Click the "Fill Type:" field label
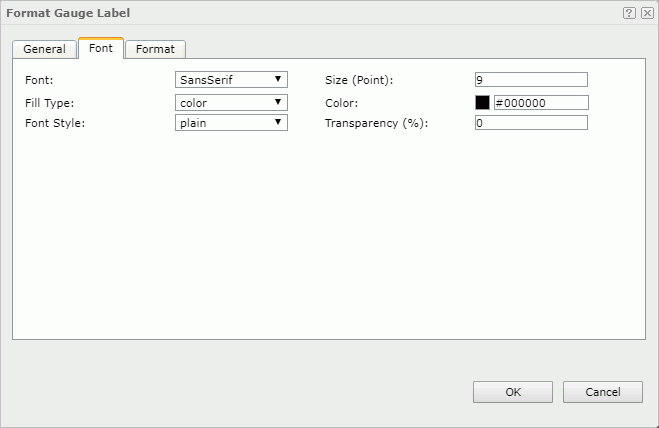This screenshot has width=659, height=428. click(x=50, y=102)
